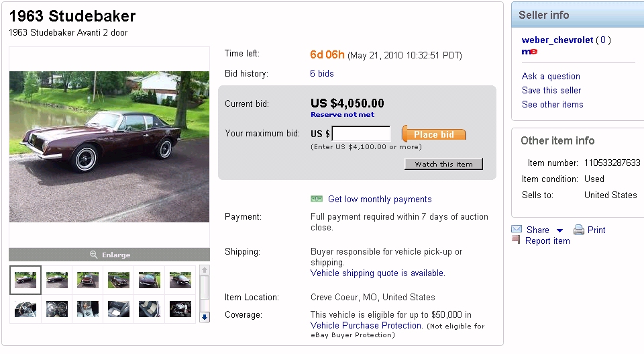The image size is (644, 354).
Task: Click the seller's 'me' page icon
Action: 529,51
